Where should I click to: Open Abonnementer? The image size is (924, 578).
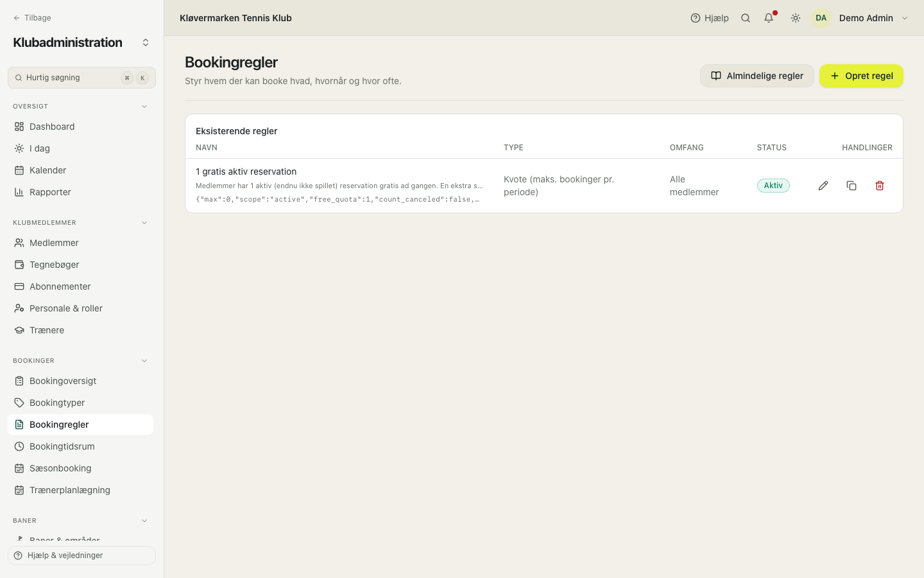pos(80,286)
